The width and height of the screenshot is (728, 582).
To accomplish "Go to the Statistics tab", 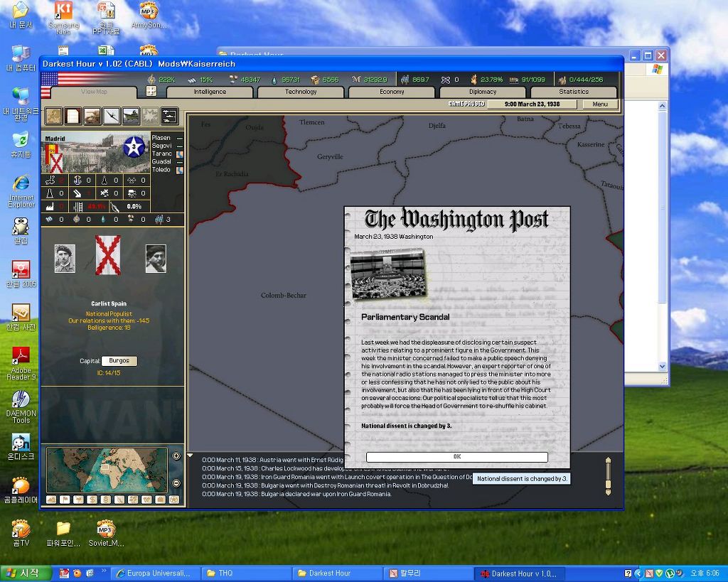I will [x=574, y=92].
